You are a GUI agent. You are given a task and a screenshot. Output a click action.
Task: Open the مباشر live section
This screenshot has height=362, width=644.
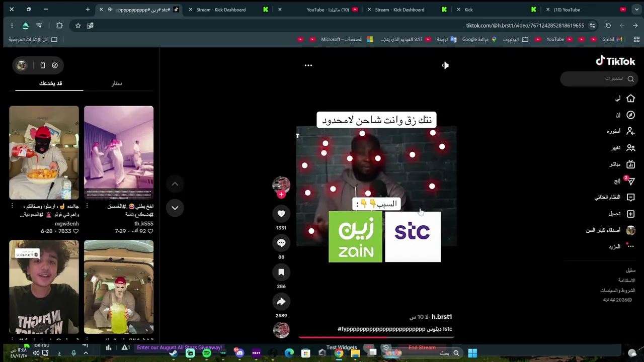tap(622, 164)
